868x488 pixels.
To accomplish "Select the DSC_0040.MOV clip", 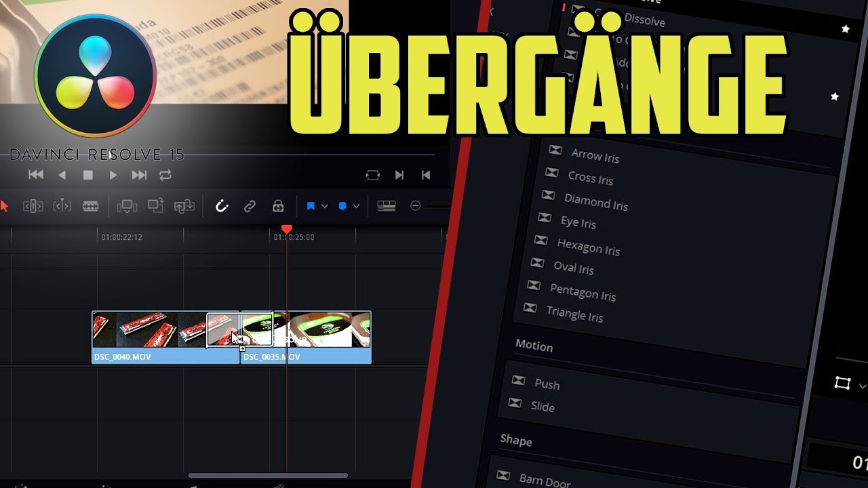I will pos(165,338).
